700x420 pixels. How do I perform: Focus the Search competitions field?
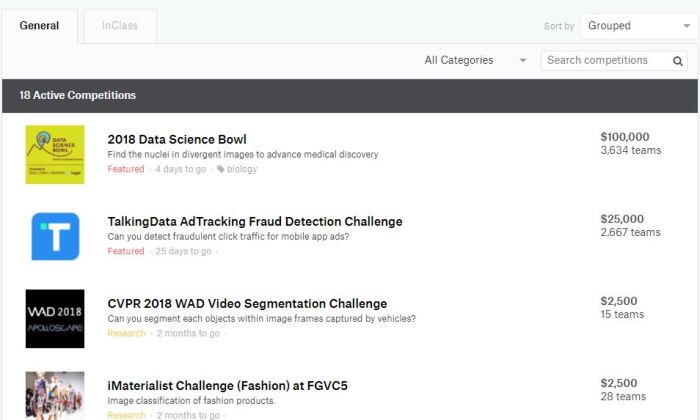[605, 61]
